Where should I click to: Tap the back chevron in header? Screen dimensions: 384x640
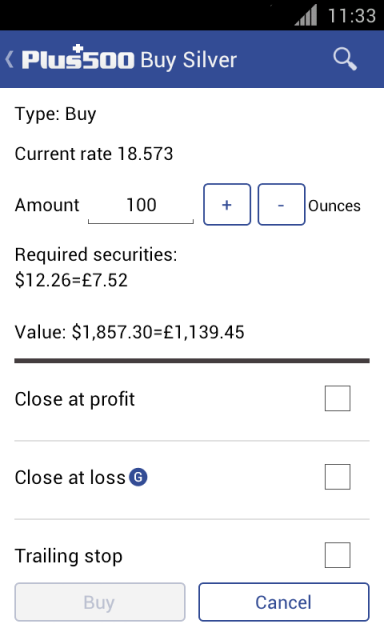(x=10, y=60)
